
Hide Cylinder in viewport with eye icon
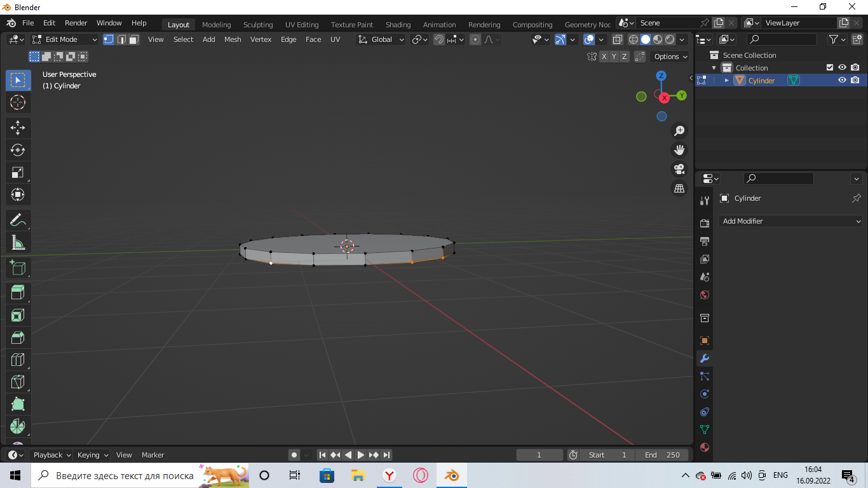tap(842, 81)
